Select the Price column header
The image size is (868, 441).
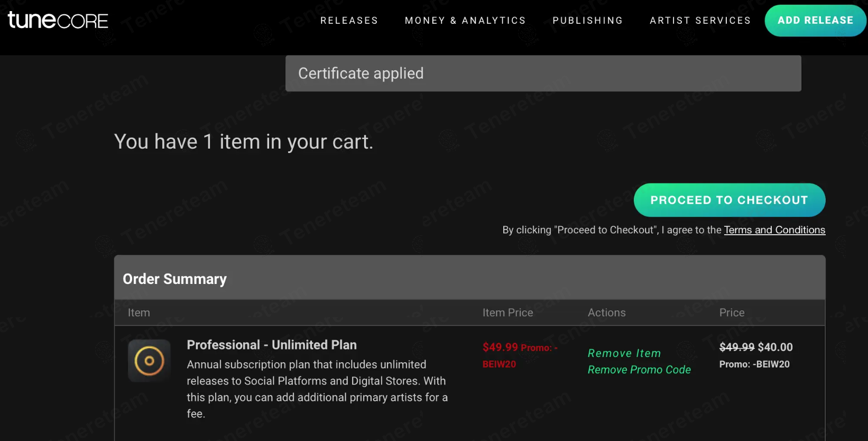pyautogui.click(x=732, y=313)
